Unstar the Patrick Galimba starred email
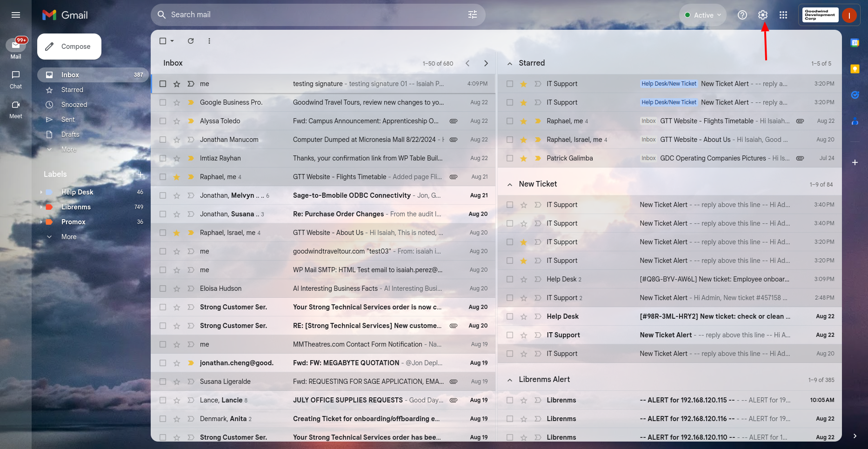The image size is (868, 449). point(524,158)
